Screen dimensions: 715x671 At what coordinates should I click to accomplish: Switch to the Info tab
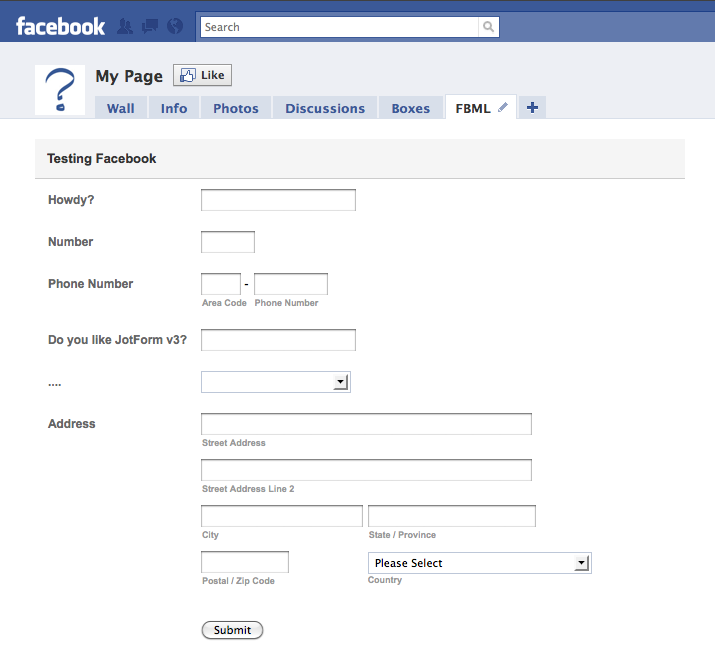click(x=174, y=108)
